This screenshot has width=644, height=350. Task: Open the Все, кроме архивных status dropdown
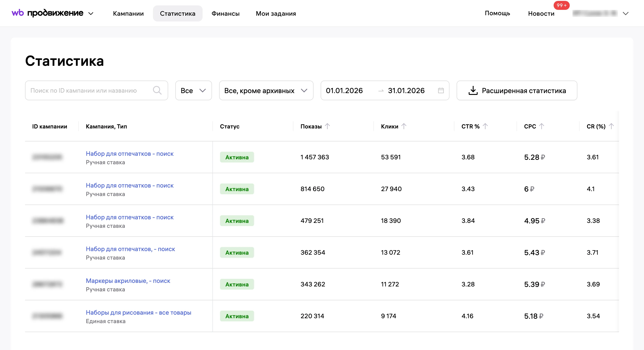pos(266,90)
